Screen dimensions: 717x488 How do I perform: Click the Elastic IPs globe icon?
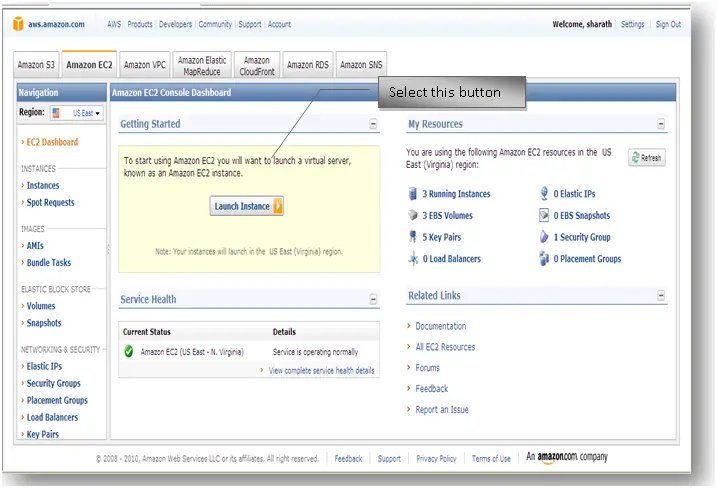point(544,193)
